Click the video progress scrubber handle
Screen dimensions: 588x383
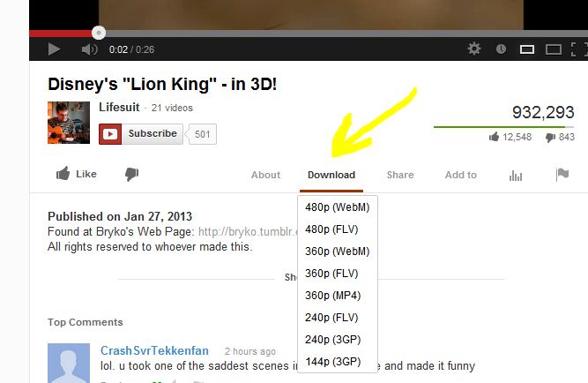[x=99, y=33]
